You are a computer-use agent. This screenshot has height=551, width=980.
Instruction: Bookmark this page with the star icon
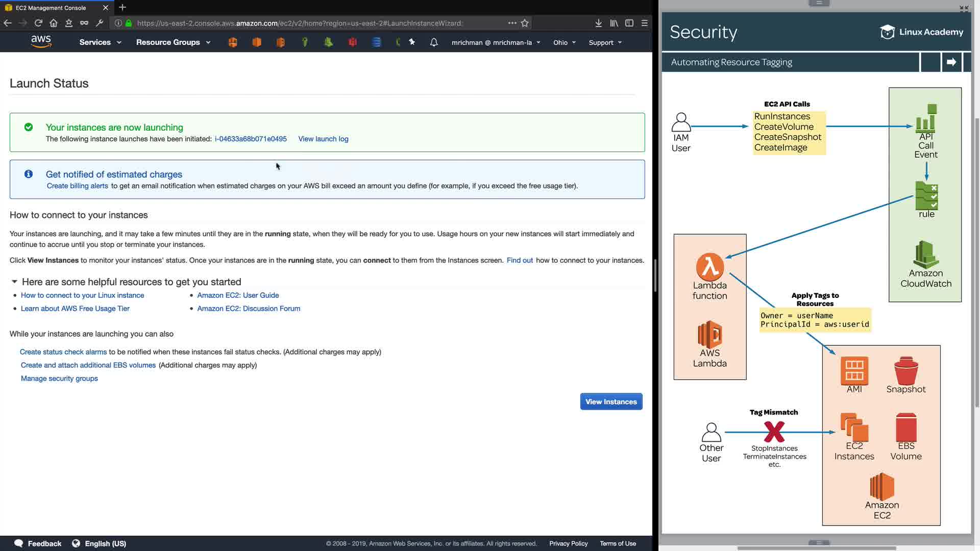coord(525,23)
